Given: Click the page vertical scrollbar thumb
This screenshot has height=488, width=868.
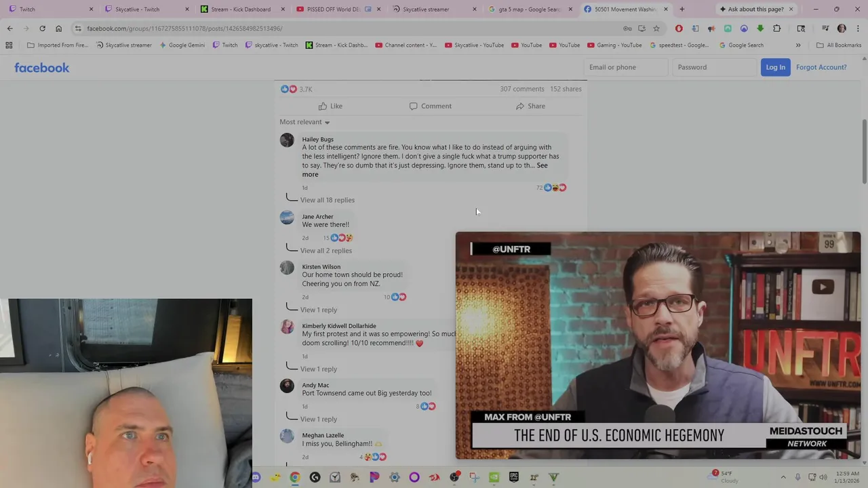Looking at the screenshot, I should [x=864, y=151].
